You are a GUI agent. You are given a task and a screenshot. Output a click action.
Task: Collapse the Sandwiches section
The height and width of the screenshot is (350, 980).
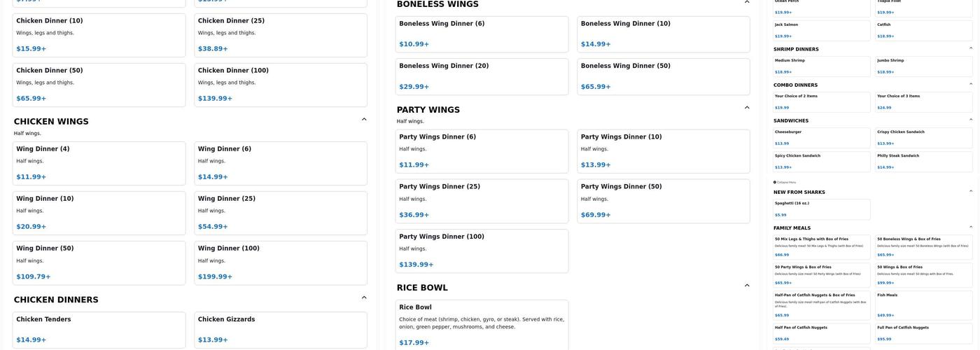[x=971, y=120]
